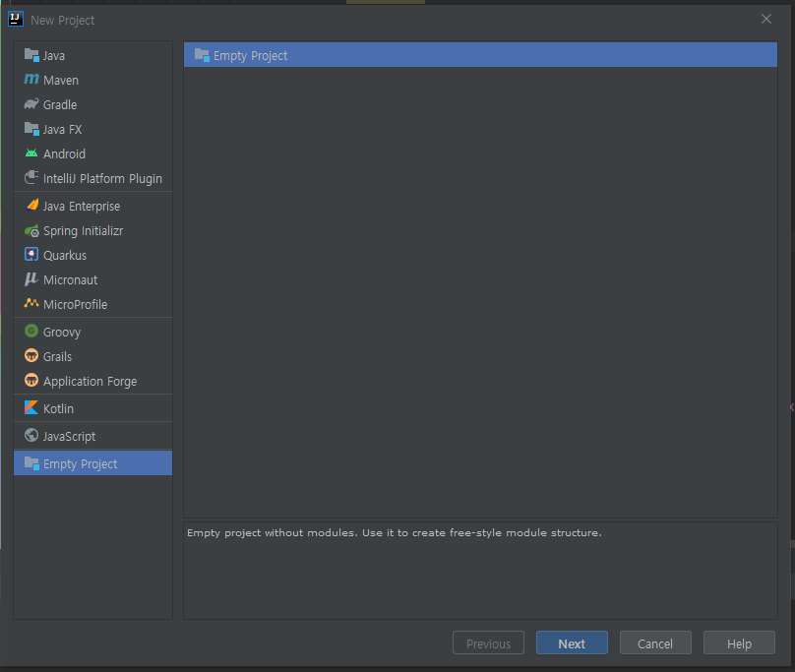Select the Android project type

point(92,153)
